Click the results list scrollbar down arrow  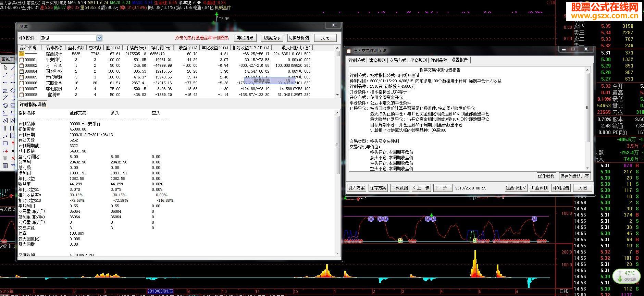point(337,95)
